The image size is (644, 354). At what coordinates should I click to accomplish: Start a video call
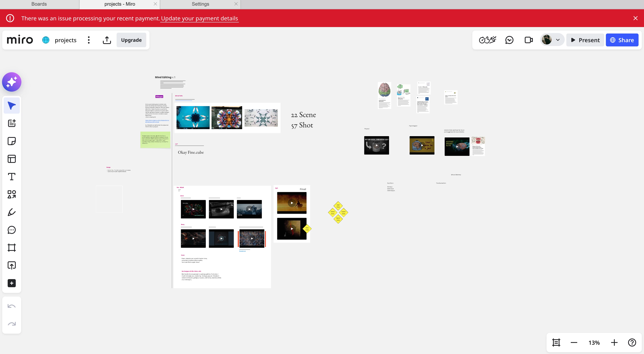pyautogui.click(x=529, y=40)
